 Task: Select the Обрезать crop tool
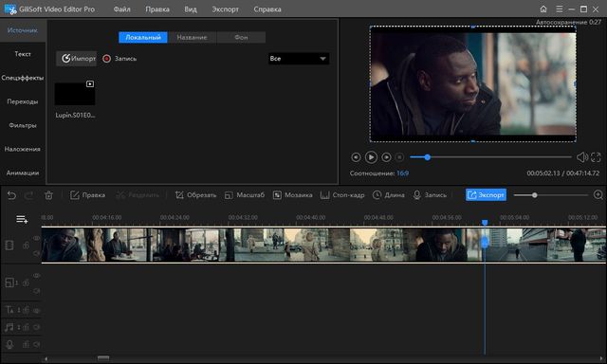[x=195, y=195]
